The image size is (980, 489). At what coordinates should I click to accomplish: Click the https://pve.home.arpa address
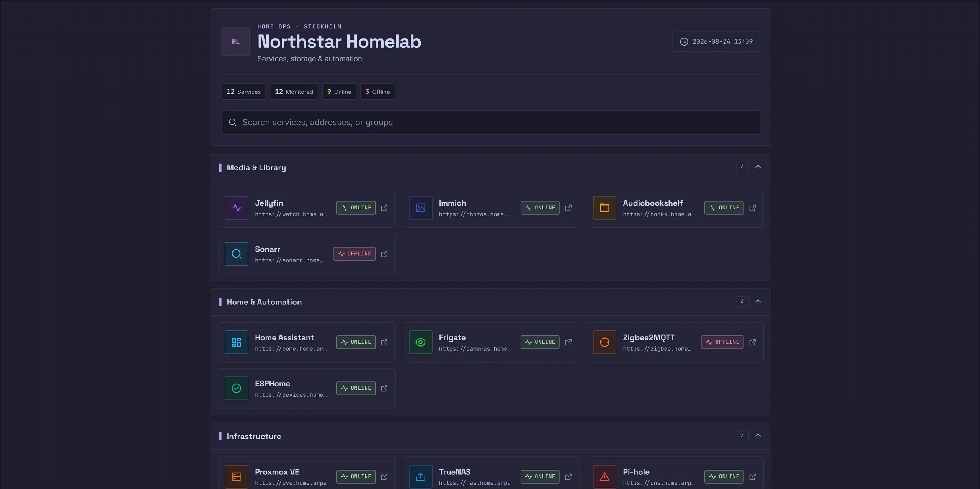(291, 483)
